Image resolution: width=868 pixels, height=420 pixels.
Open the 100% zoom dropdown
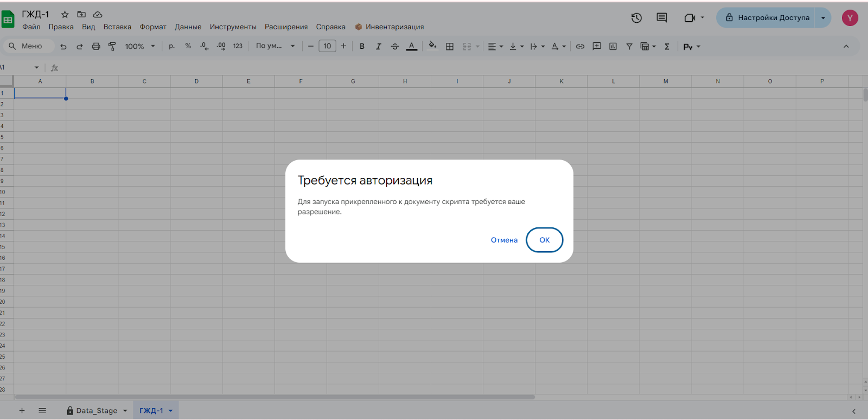pyautogui.click(x=140, y=47)
